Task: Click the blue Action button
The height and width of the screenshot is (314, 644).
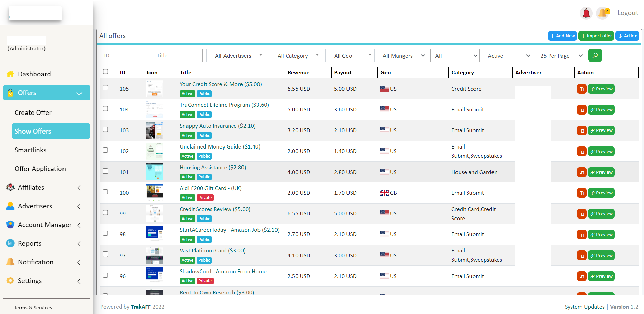Action: [627, 36]
